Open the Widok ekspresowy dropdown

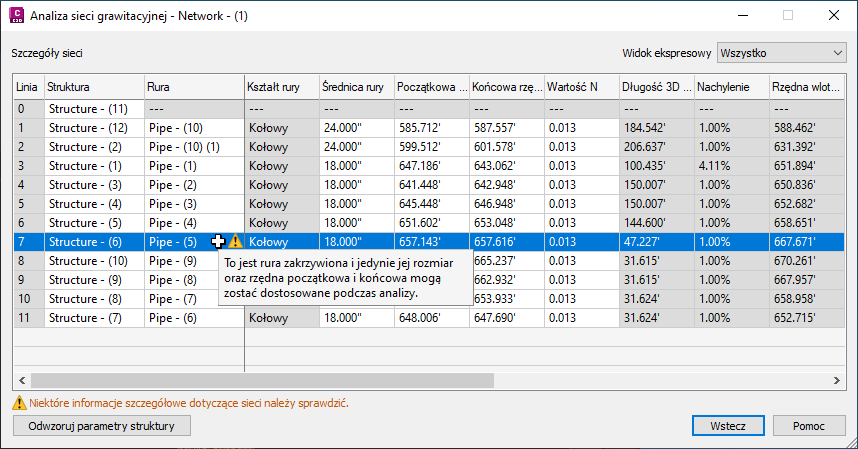[781, 53]
